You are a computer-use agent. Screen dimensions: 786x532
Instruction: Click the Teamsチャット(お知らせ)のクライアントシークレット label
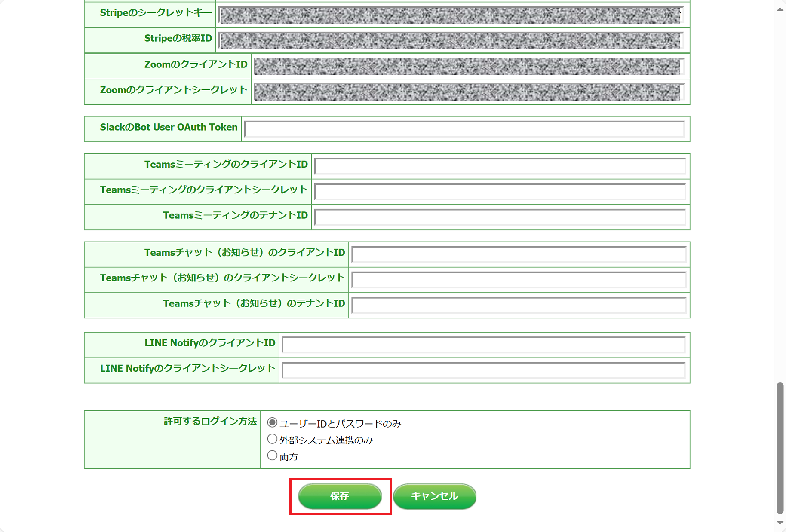(222, 278)
